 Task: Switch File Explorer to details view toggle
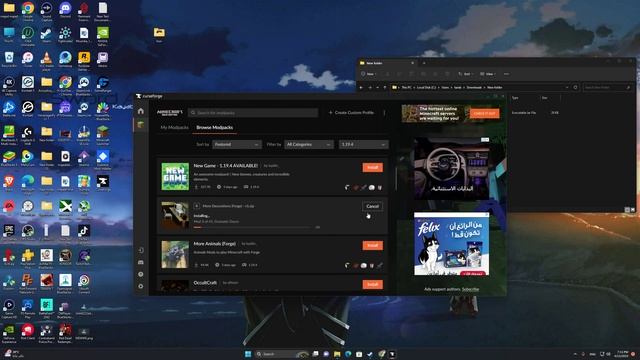(627, 209)
